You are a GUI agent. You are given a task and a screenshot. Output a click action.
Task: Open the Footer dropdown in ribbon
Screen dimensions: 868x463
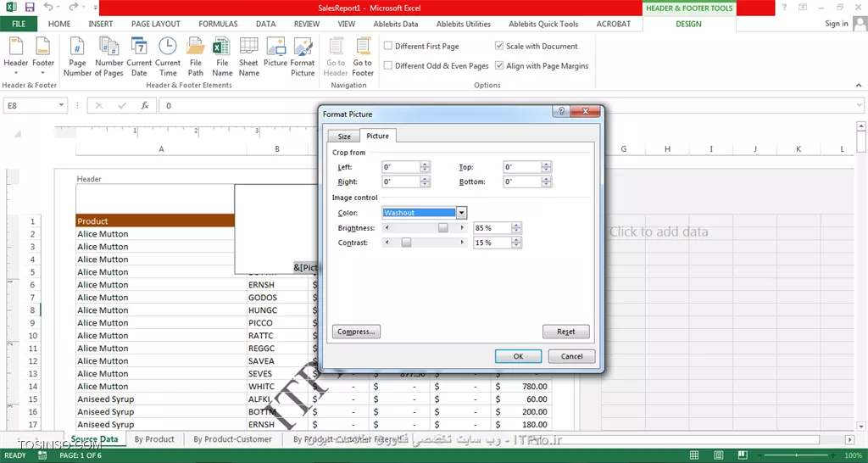coord(43,56)
